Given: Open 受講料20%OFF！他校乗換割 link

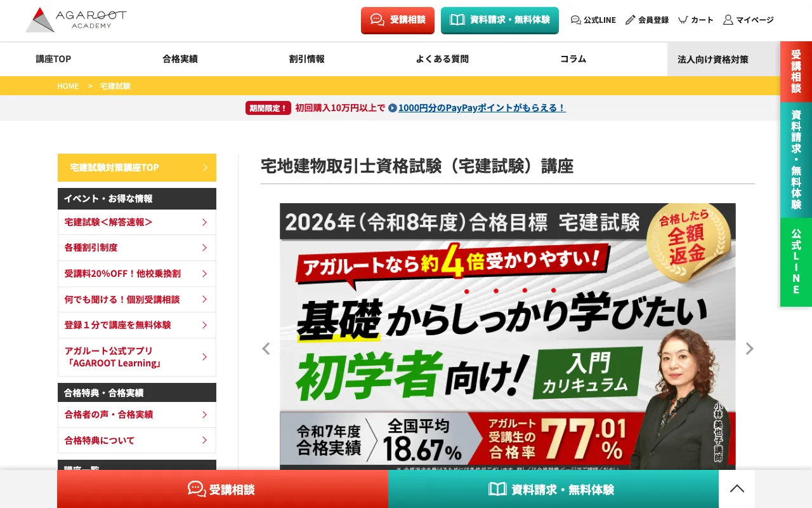Looking at the screenshot, I should [x=137, y=274].
